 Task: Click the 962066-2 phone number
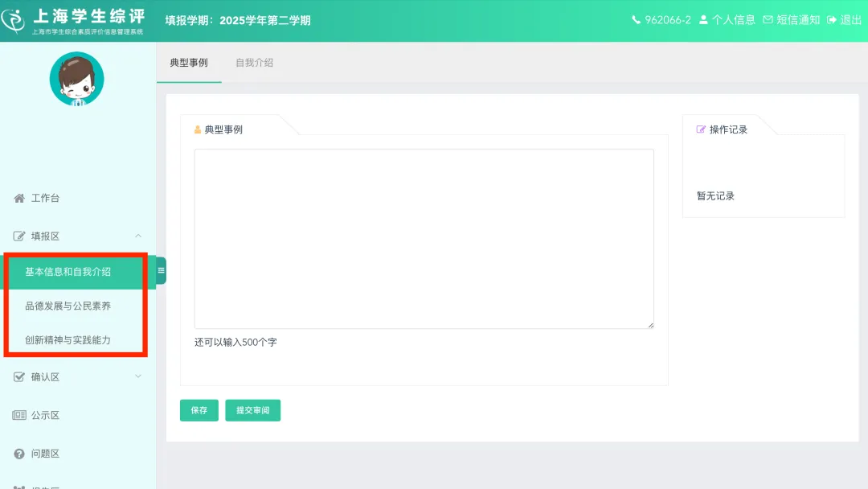click(668, 20)
